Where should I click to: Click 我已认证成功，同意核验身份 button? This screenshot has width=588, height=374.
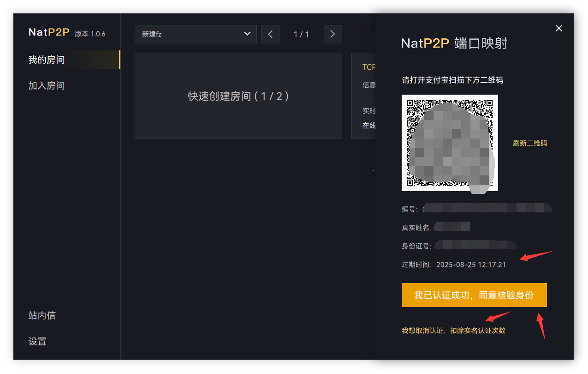[474, 295]
